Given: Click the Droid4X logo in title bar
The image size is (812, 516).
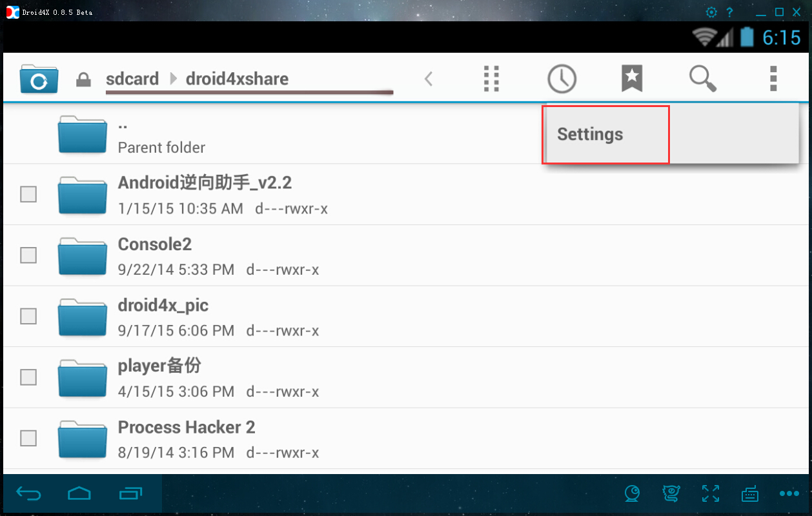Looking at the screenshot, I should pyautogui.click(x=13, y=12).
